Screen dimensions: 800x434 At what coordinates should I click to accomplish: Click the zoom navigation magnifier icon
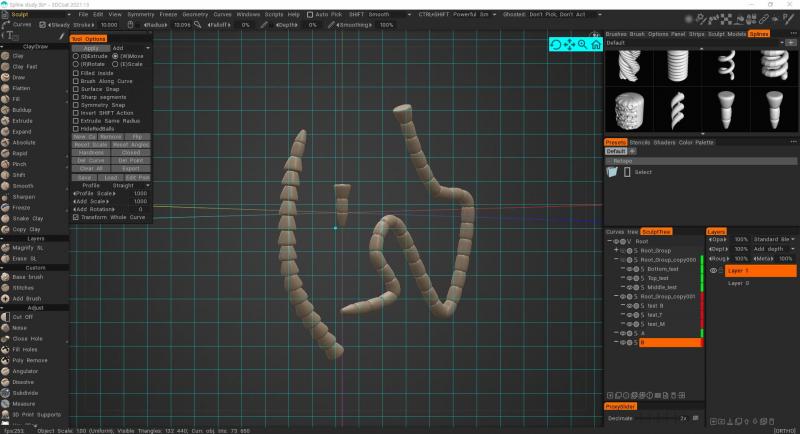582,43
